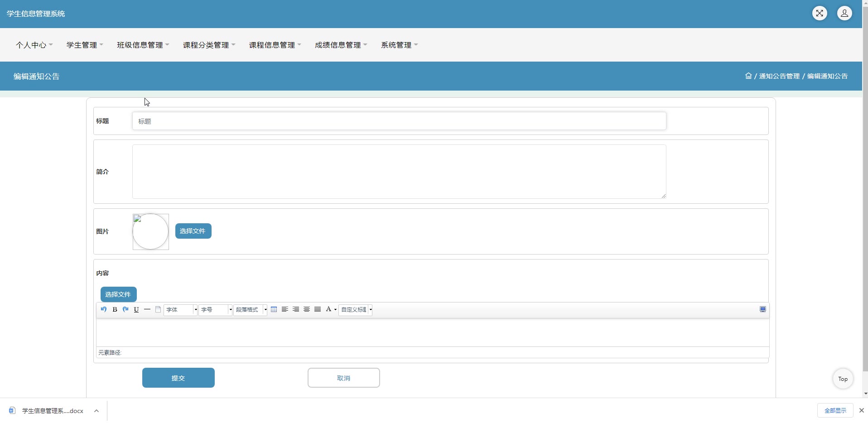Open custom heading 自定义标题 dropdown
The image size is (868, 423).
(x=356, y=310)
